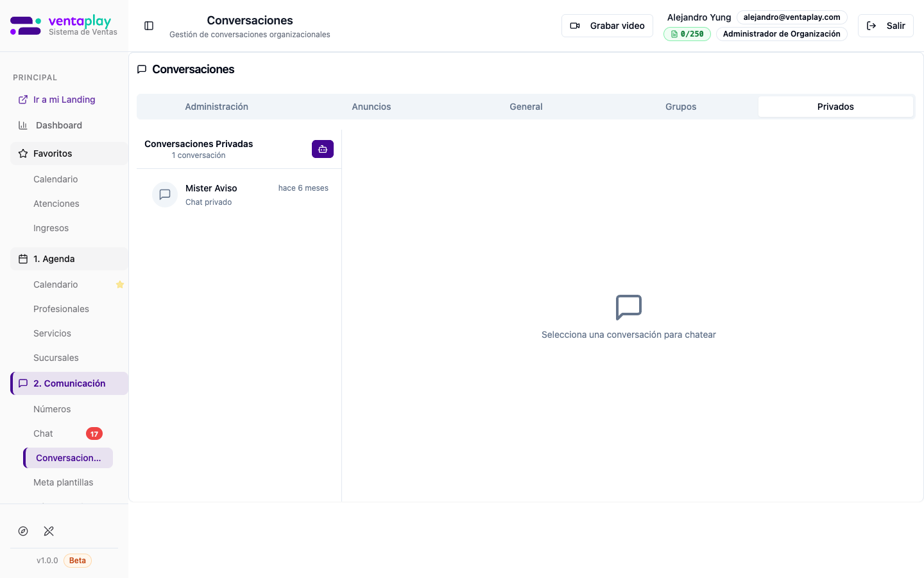Collapse the 2. Comunicación section
The width and height of the screenshot is (924, 578).
tap(69, 383)
